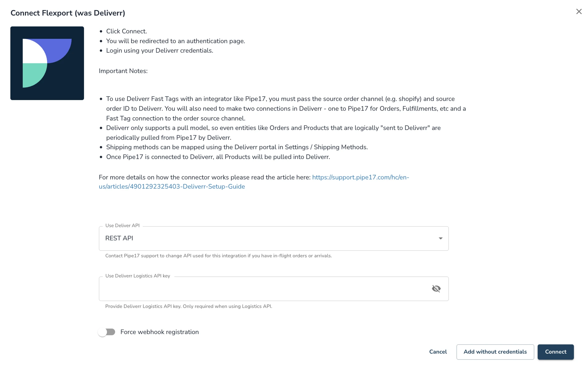Toggle API key visibility eye icon

(x=436, y=288)
